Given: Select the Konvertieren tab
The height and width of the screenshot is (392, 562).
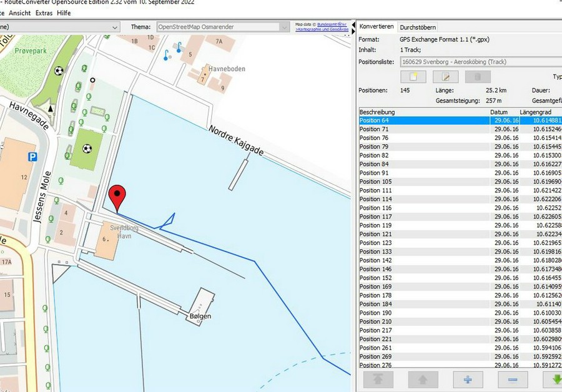Looking at the screenshot, I should tap(377, 27).
